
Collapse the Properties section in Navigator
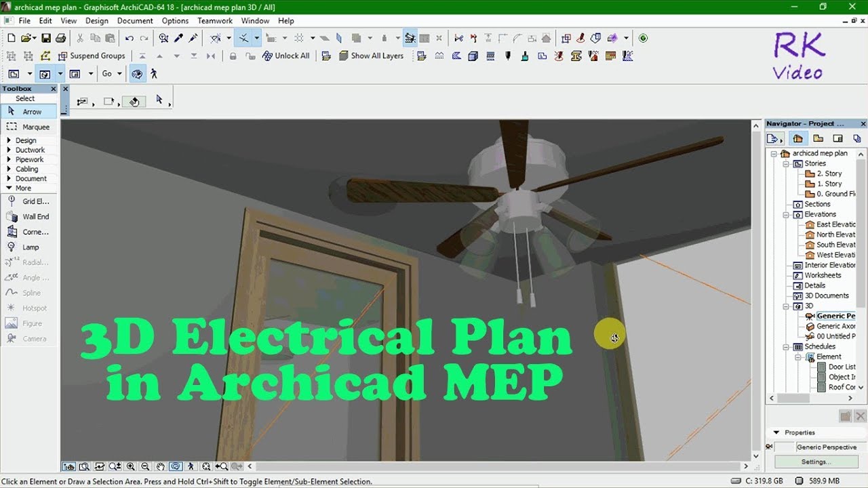[x=776, y=432]
